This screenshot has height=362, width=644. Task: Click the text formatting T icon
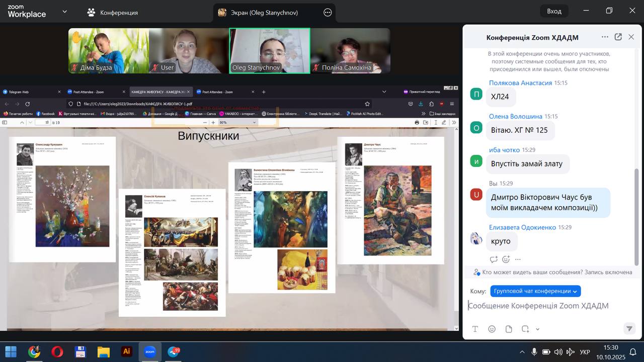click(x=475, y=329)
